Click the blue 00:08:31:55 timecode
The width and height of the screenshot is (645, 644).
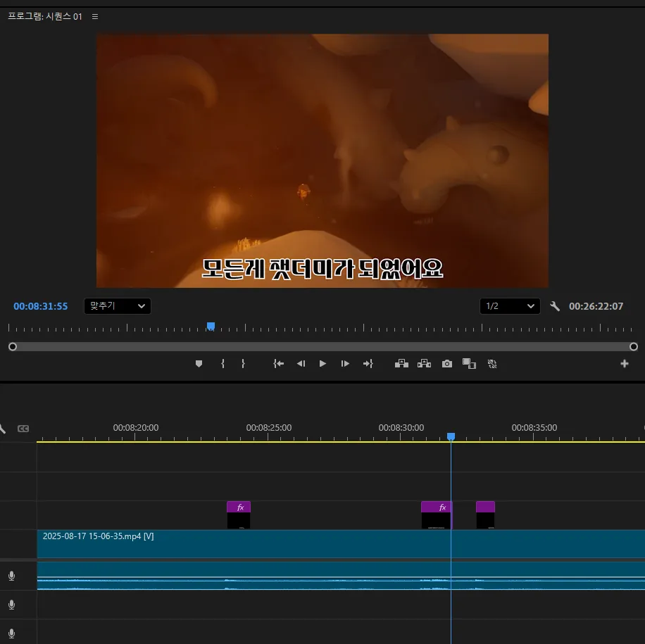tap(41, 306)
